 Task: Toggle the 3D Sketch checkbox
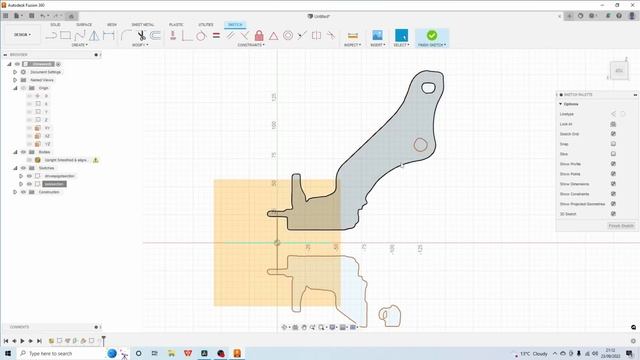613,214
